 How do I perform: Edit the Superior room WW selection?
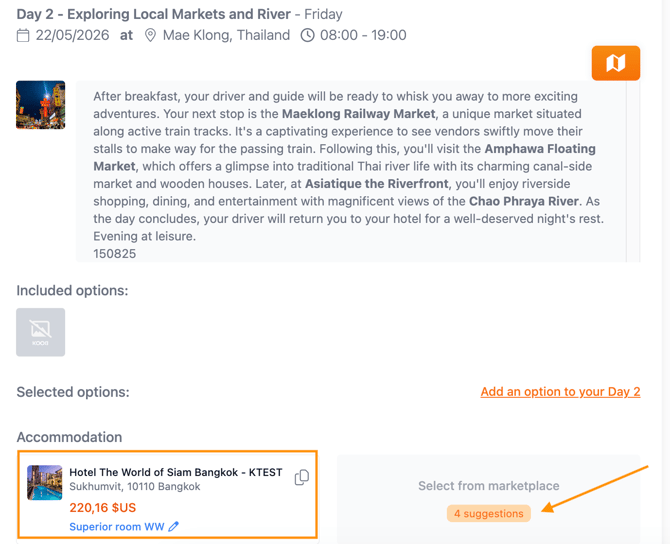[x=174, y=526]
